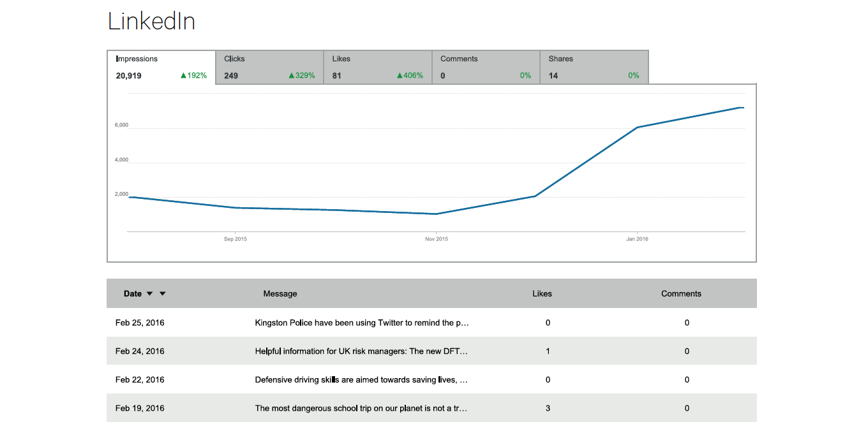868x424 pixels.
Task: Click the green up arrow beside 406%
Action: [400, 76]
